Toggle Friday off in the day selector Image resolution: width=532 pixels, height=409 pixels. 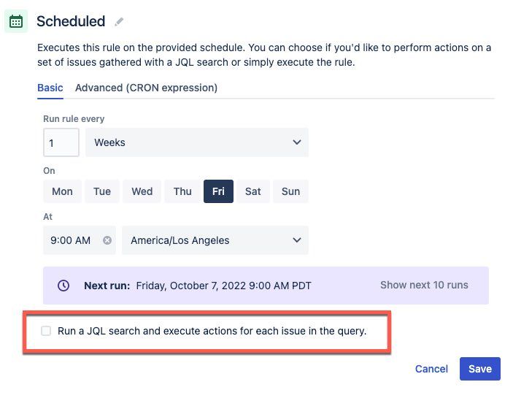[218, 191]
